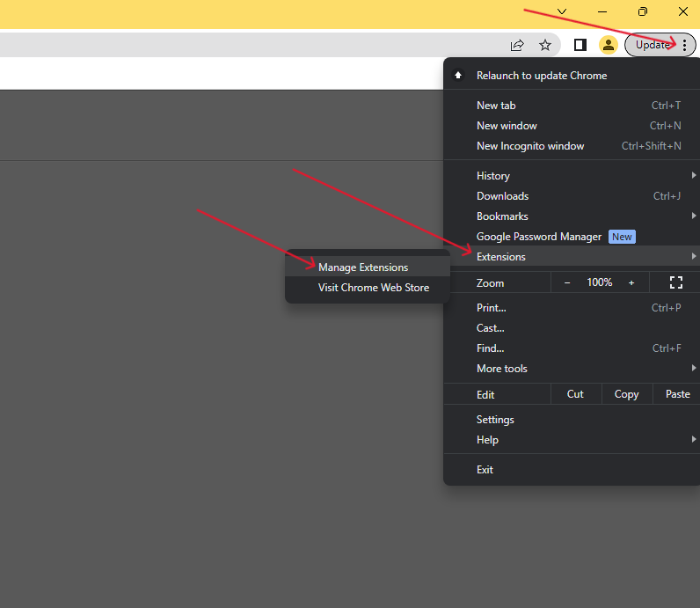Open the side panel icon
The height and width of the screenshot is (608, 700).
click(x=580, y=45)
